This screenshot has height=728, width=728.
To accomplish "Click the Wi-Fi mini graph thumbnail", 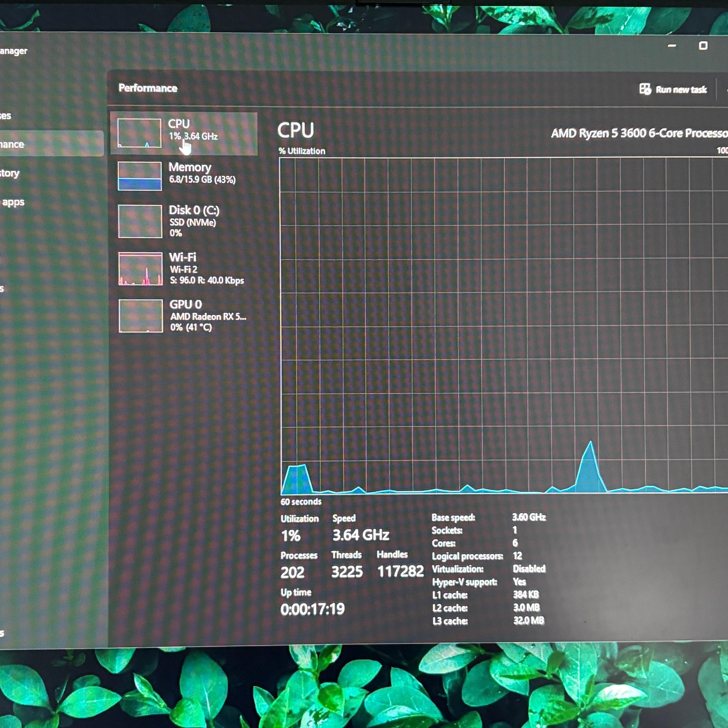I will click(140, 269).
